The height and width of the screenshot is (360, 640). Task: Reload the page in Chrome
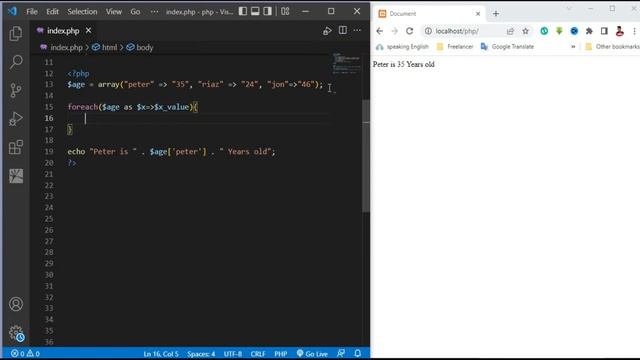pos(409,31)
